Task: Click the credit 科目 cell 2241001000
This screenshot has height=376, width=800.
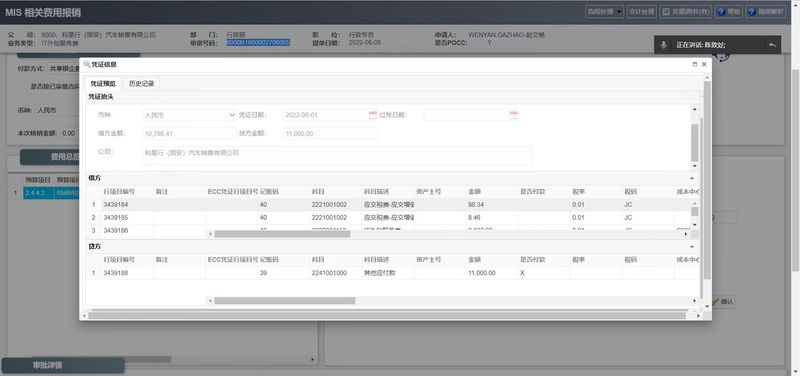Action: (x=335, y=273)
